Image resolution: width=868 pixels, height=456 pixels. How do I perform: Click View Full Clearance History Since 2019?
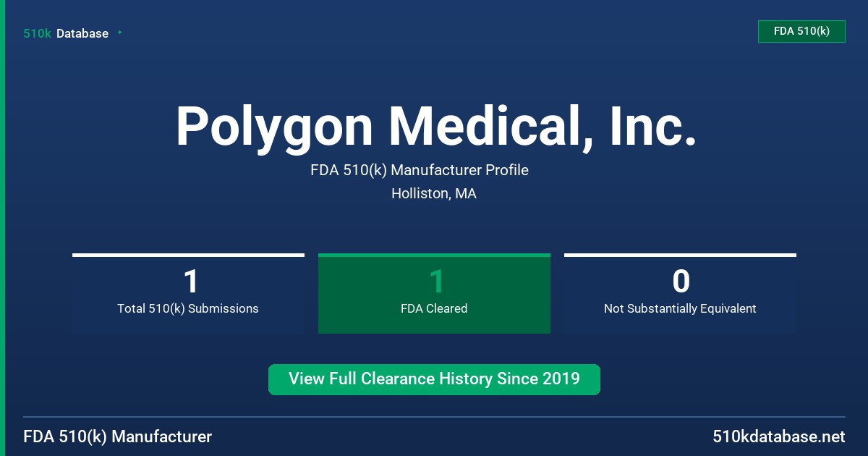pos(434,379)
